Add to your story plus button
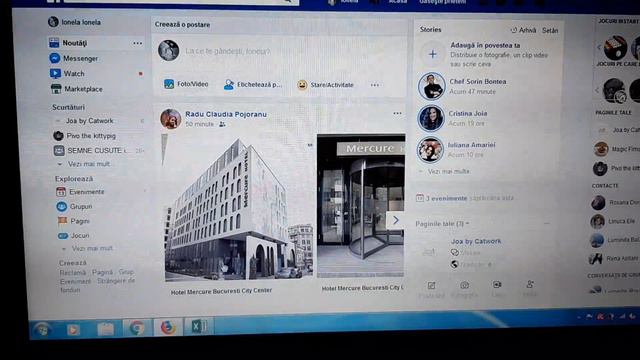 click(432, 54)
